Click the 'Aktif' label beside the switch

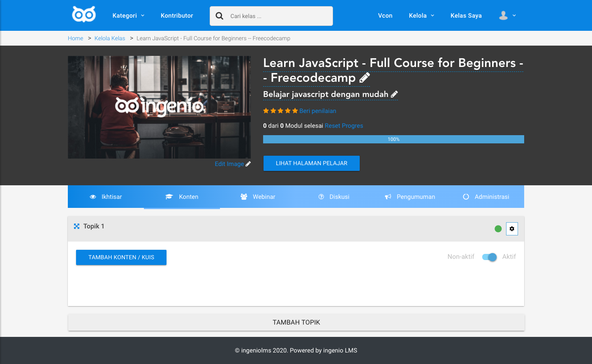tap(509, 257)
